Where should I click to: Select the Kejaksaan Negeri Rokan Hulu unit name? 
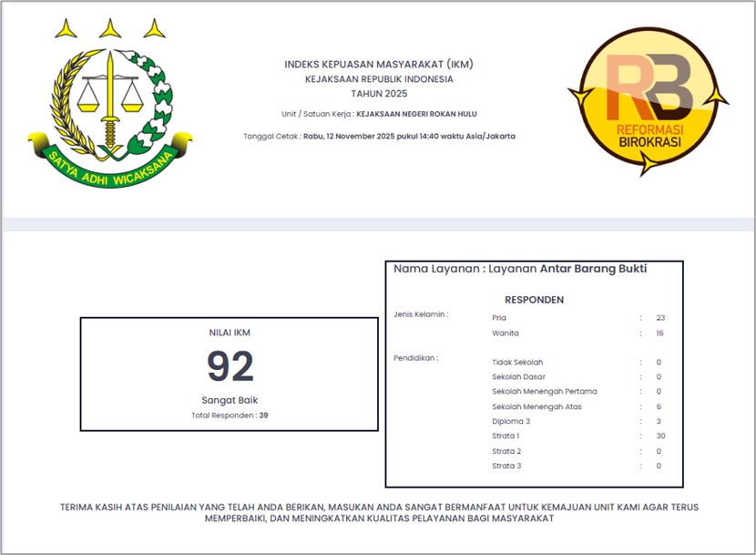(416, 114)
